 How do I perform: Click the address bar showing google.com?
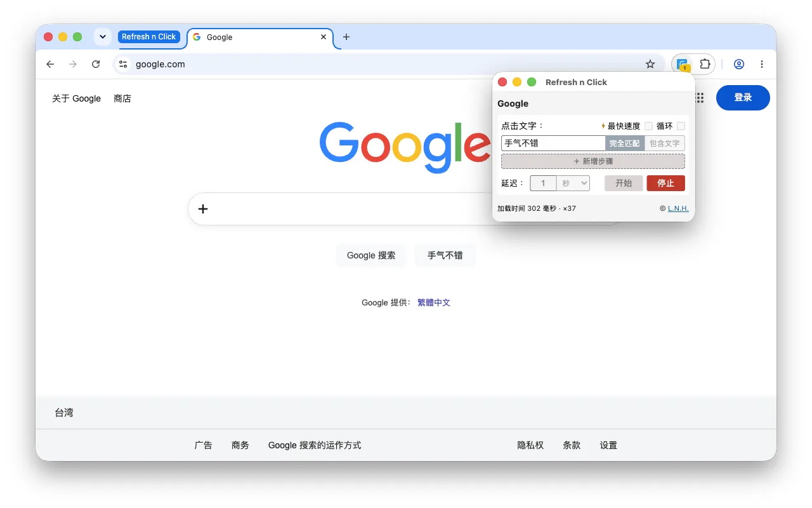tap(387, 64)
